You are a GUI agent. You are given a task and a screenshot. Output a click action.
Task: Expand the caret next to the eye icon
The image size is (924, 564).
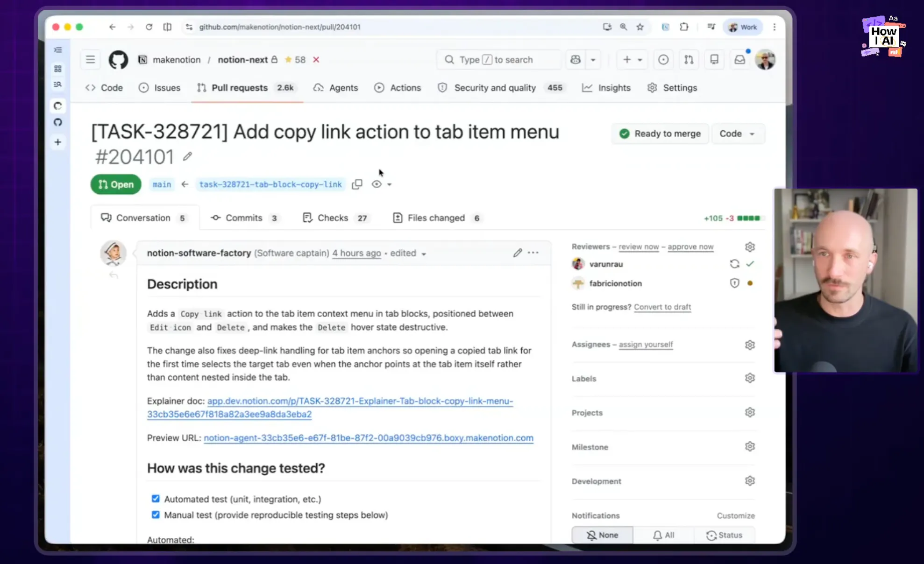[389, 184]
